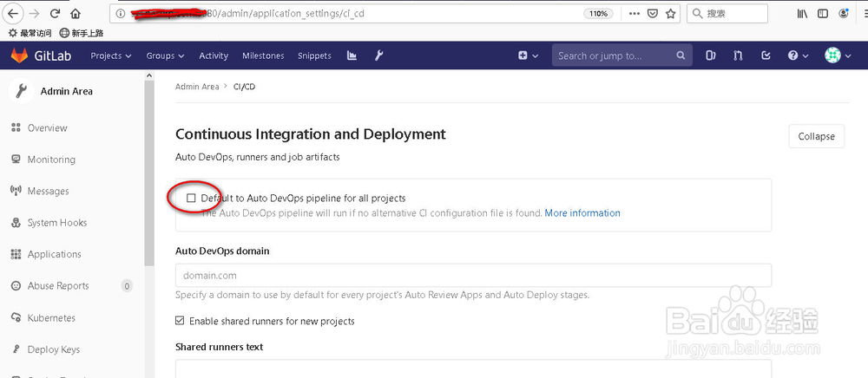The width and height of the screenshot is (868, 378).
Task: Show site information icon in address bar
Action: [120, 14]
